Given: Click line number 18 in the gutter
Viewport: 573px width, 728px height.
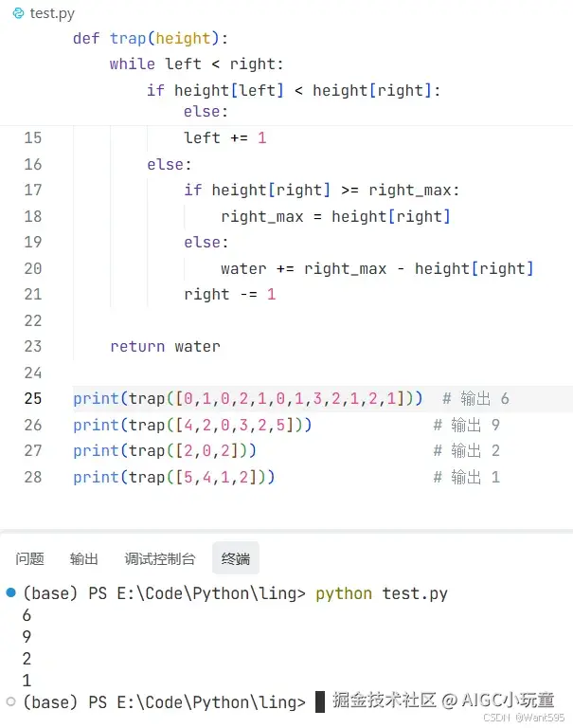Looking at the screenshot, I should [33, 216].
